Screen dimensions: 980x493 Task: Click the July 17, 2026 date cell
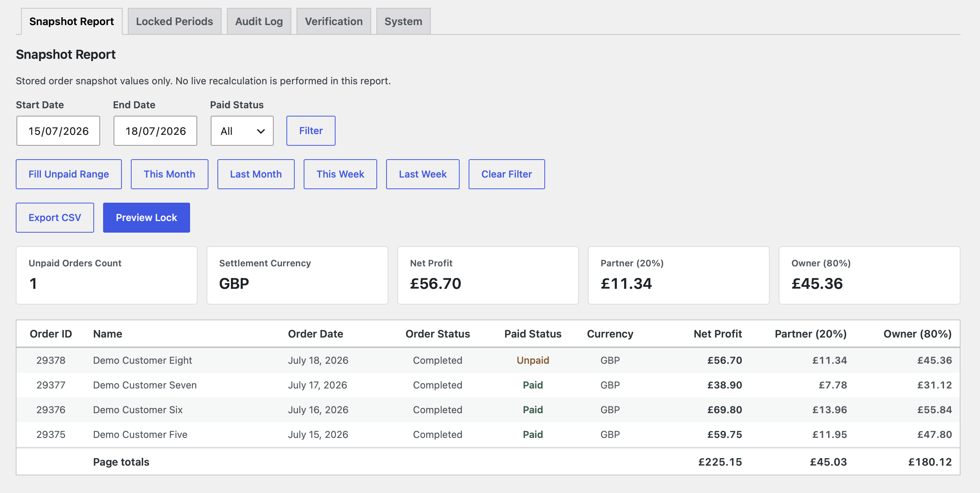pos(317,385)
